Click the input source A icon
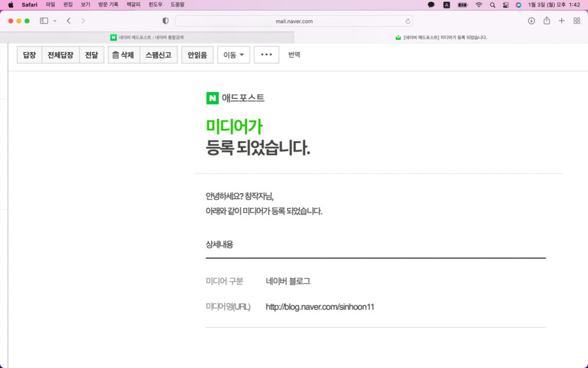The height and width of the screenshot is (368, 588). [x=446, y=5]
